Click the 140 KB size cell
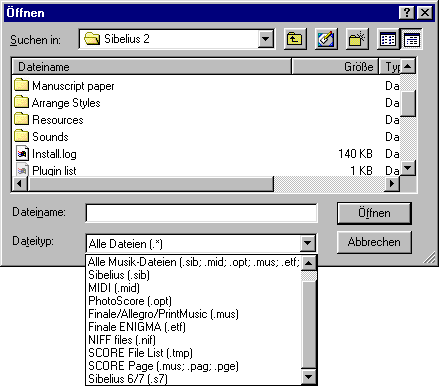 click(355, 154)
